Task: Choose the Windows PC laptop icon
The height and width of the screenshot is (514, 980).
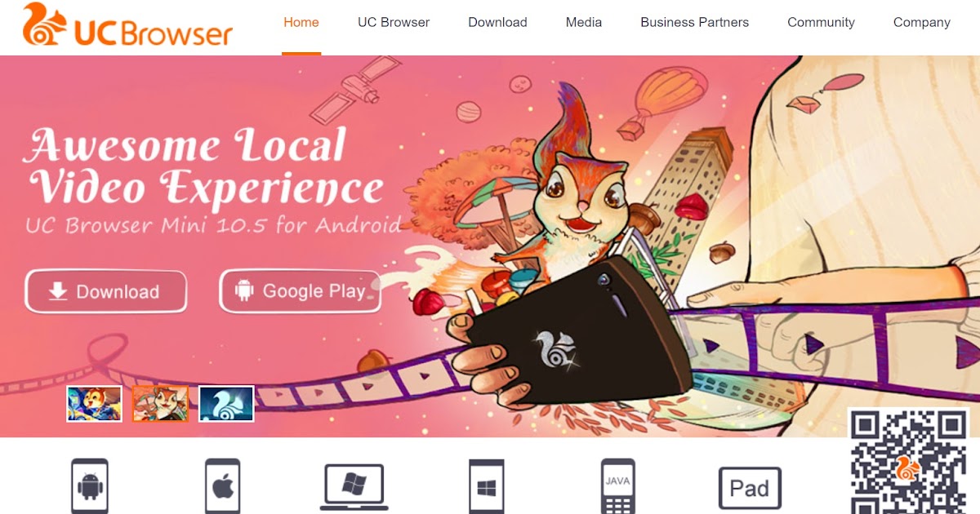Action: tap(354, 487)
